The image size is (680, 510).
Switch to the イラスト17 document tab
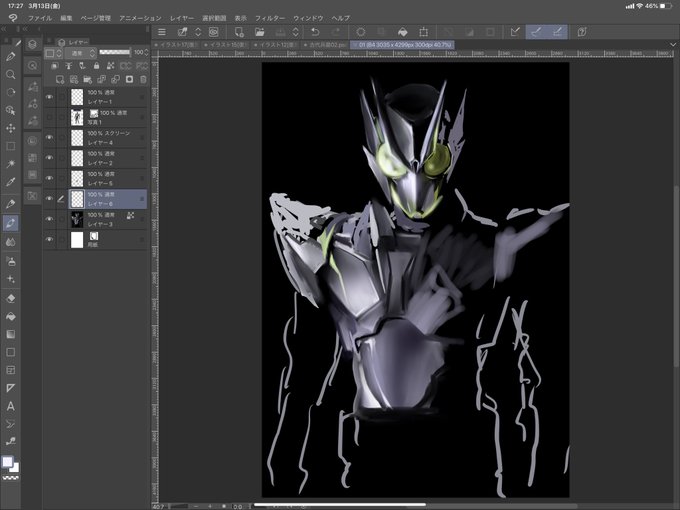(x=176, y=45)
